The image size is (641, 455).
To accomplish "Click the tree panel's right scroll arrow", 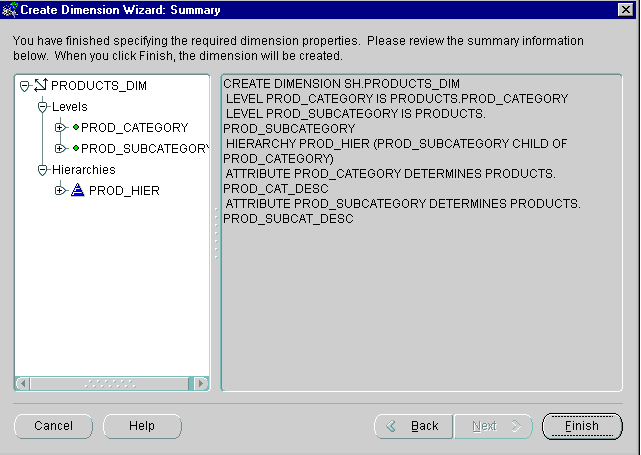I will [x=201, y=383].
